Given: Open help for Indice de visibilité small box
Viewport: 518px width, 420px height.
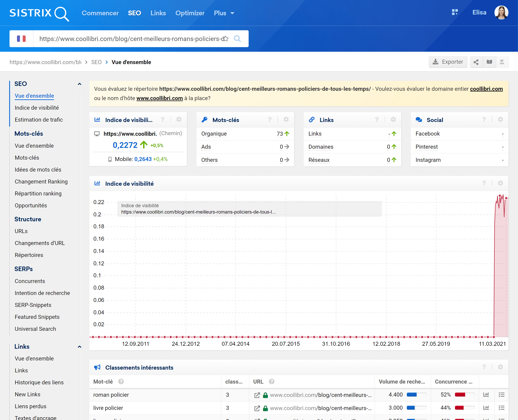Looking at the screenshot, I should tap(163, 119).
